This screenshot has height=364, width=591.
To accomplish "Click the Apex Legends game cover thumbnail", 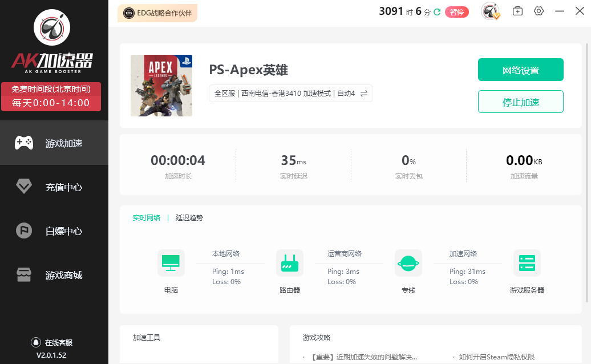I will coord(161,86).
